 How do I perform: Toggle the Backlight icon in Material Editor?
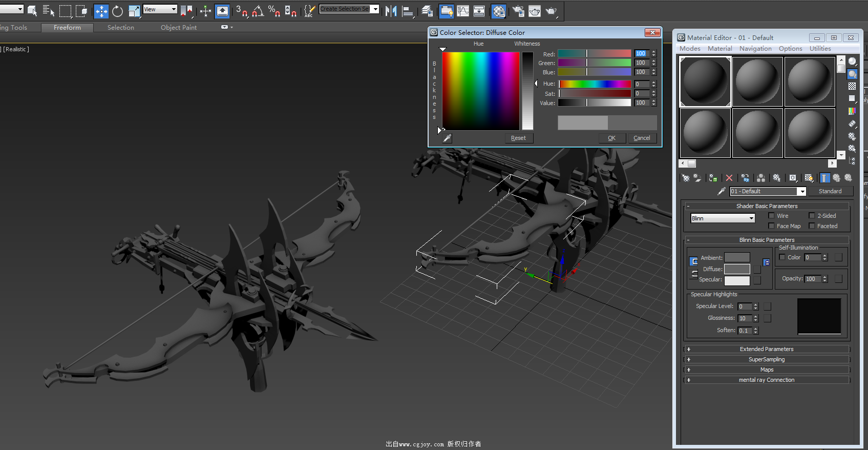coord(852,74)
